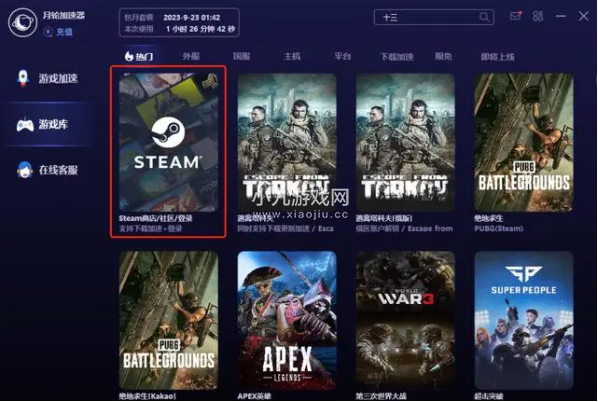Click 绝地求生(Kakao) title text
Screen dimensions: 598x402
point(147,396)
